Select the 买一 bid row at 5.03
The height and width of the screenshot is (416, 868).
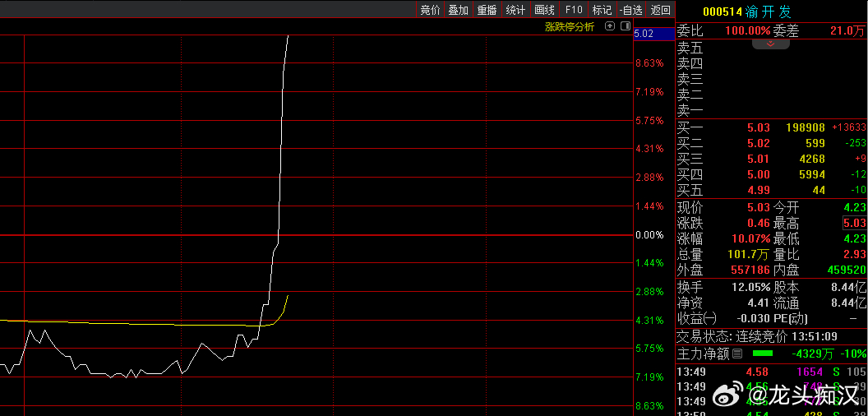pos(771,127)
